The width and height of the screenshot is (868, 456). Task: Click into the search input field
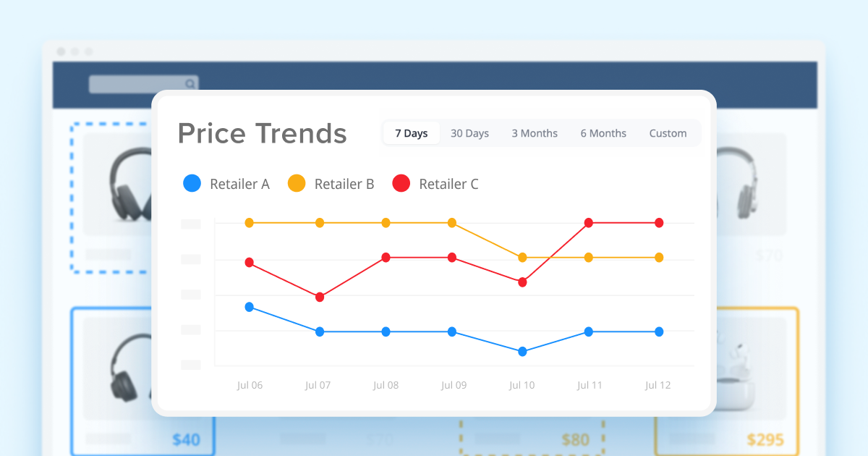136,84
